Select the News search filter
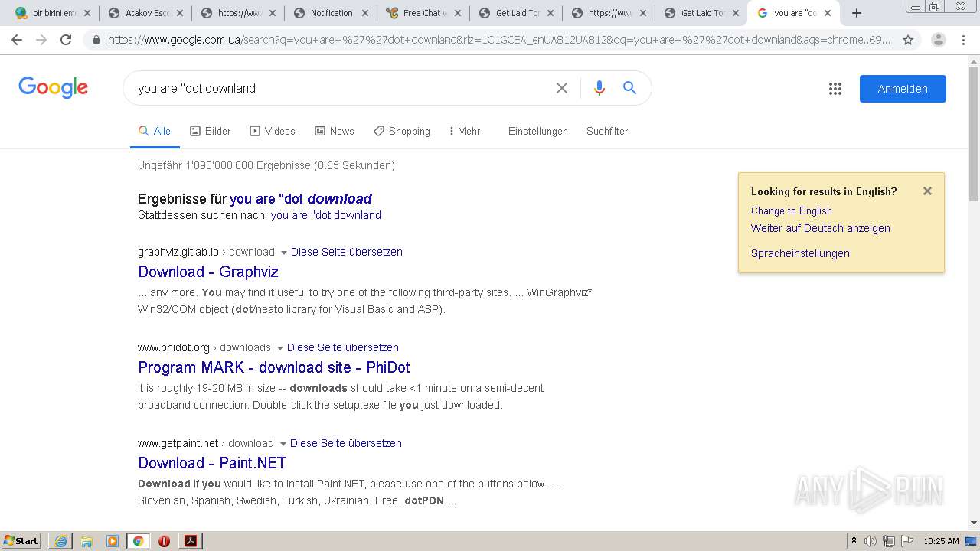 coord(335,131)
